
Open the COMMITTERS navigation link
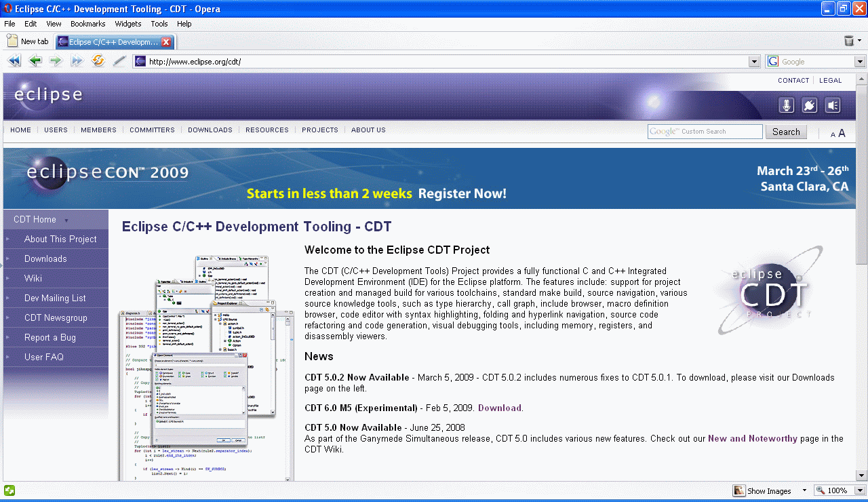(x=152, y=130)
